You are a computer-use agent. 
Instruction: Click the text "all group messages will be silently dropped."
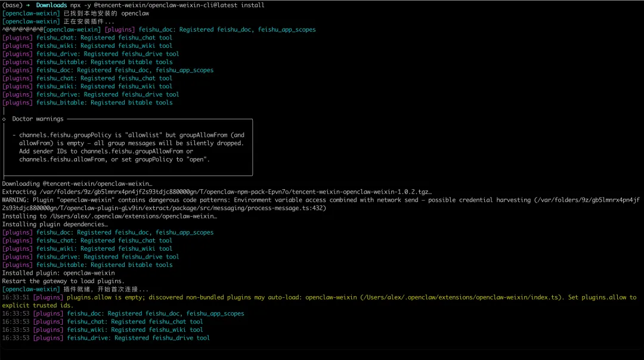coord(169,143)
